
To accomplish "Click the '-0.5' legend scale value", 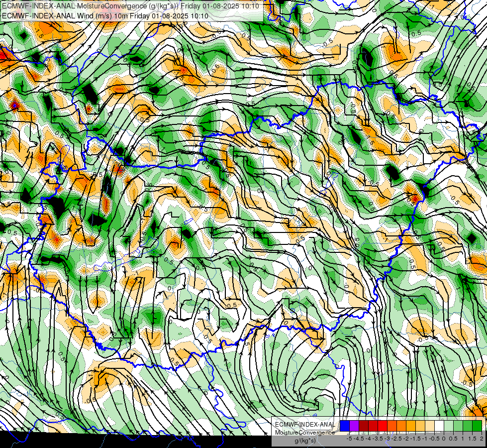I will click(x=434, y=439).
